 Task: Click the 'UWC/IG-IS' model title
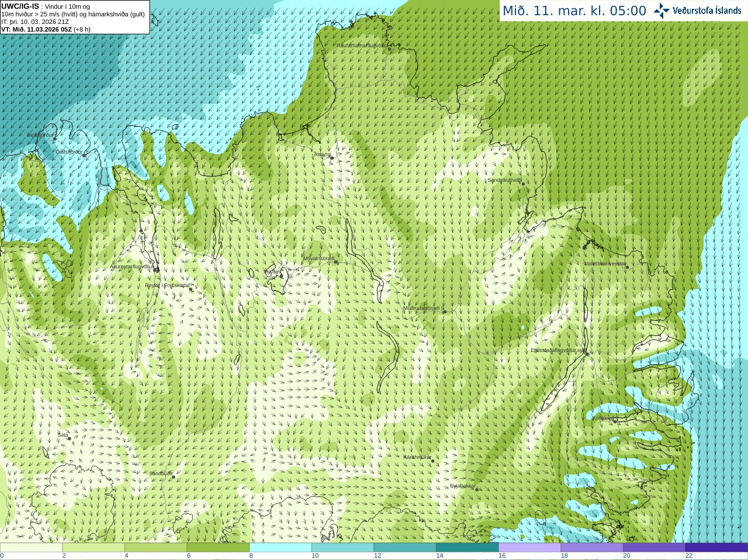pos(20,6)
